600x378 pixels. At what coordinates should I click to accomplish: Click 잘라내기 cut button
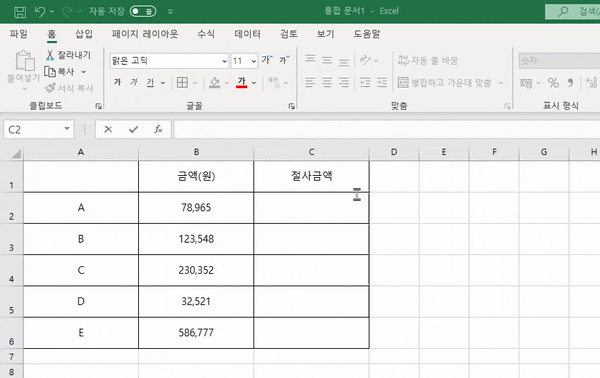[x=68, y=55]
